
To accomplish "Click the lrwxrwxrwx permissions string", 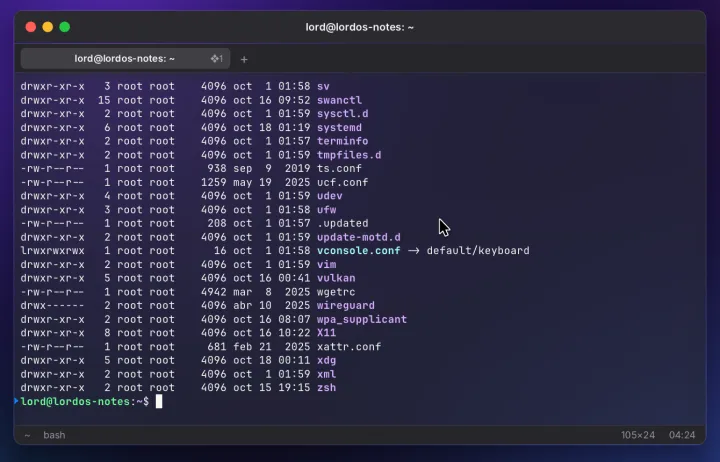I will [52, 251].
